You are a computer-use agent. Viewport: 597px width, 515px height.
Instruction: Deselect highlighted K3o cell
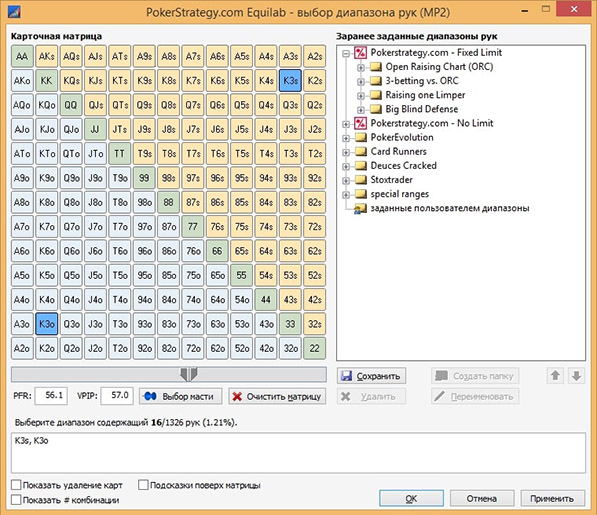pyautogui.click(x=46, y=324)
